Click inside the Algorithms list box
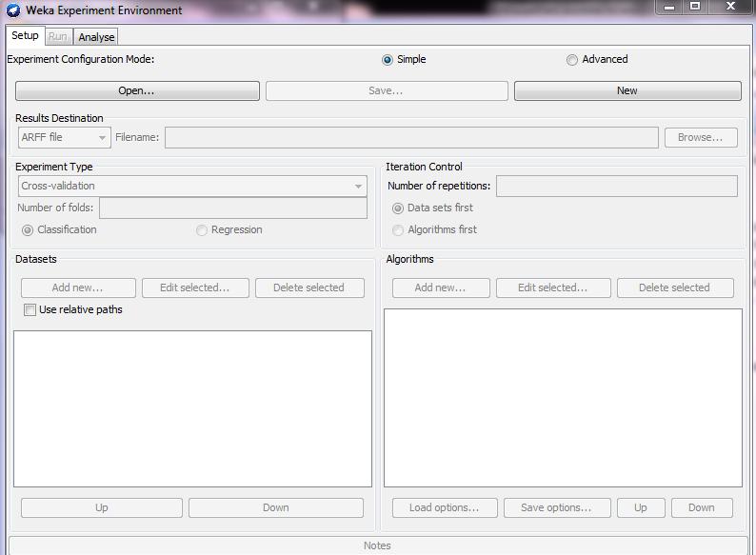This screenshot has width=756, height=555. pyautogui.click(x=563, y=398)
